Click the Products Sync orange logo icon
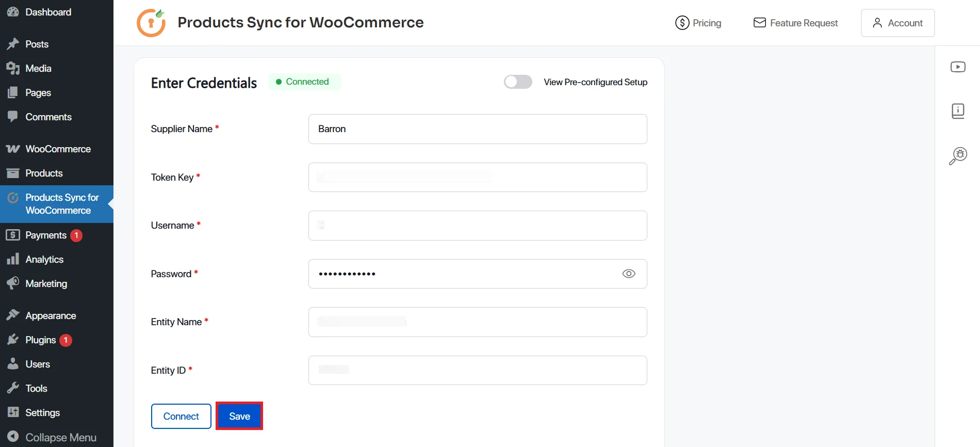Screen dimensions: 980x447 pyautogui.click(x=151, y=23)
